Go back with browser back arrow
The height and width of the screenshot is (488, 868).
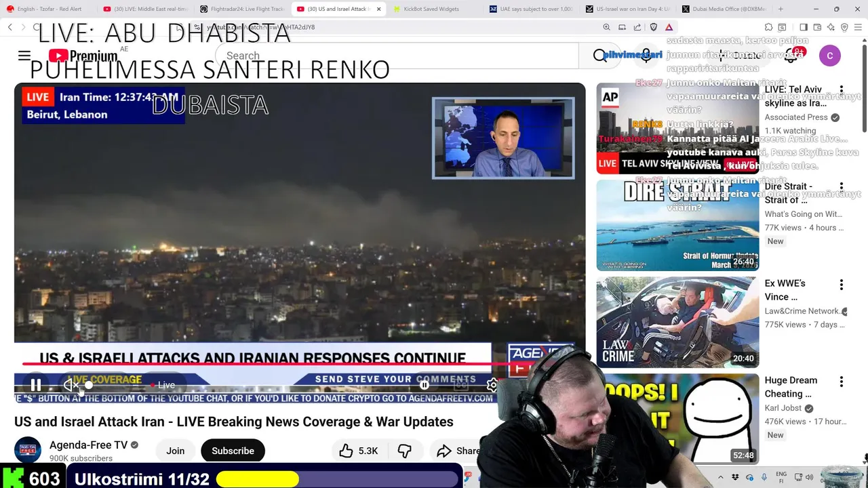point(9,27)
